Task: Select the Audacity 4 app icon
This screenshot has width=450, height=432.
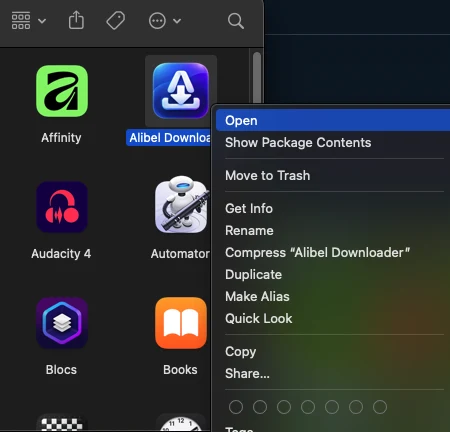Action: point(62,207)
